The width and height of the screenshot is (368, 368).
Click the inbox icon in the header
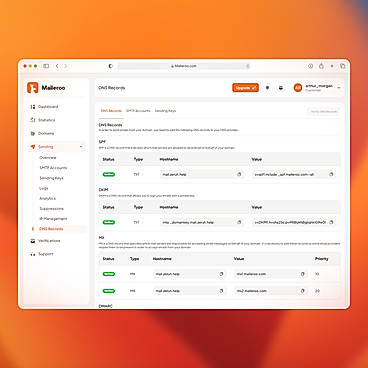[281, 88]
